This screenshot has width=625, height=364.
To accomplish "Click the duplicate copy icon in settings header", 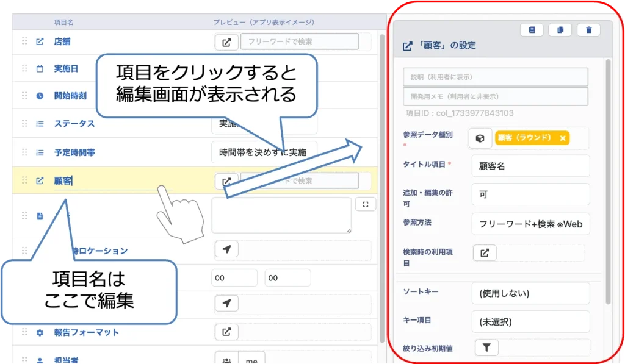I will 560,30.
